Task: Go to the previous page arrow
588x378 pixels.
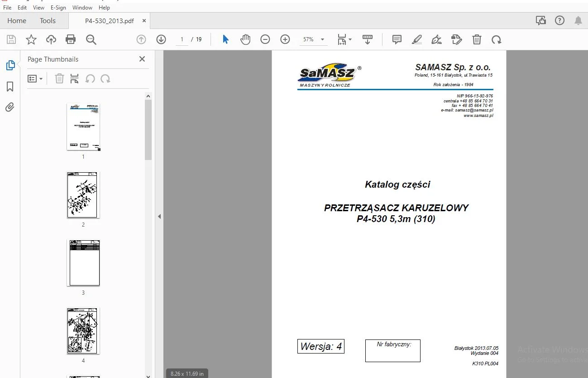Action: click(x=141, y=39)
